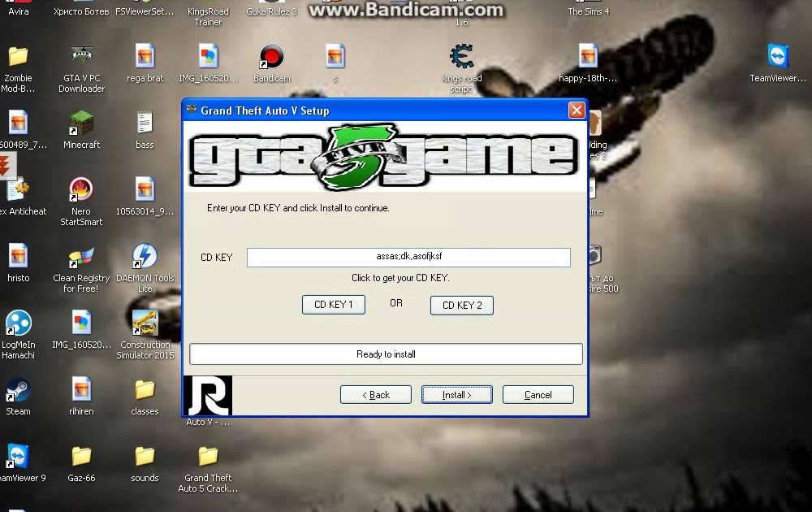Select the Zombie Mod folder icon
Screen dimensions: 812x512
[18, 56]
